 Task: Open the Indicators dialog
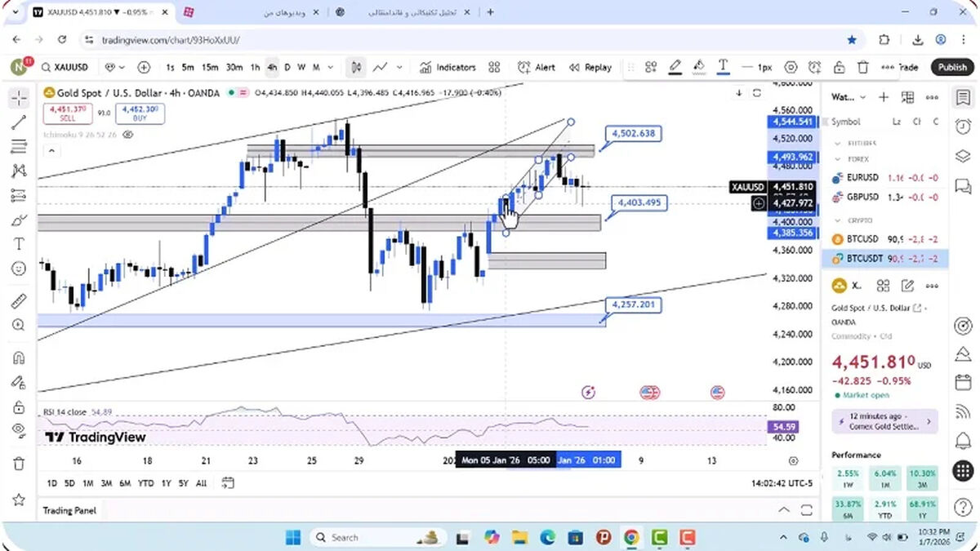448,68
